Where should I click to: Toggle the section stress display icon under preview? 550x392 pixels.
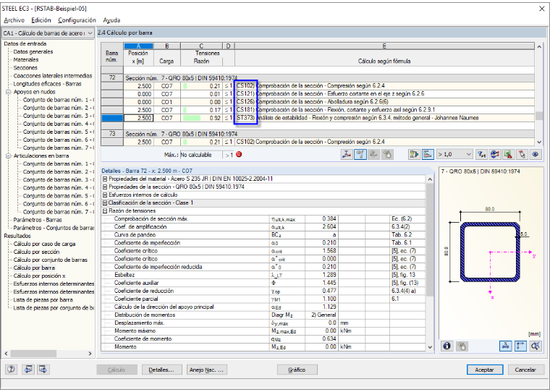pos(505,346)
